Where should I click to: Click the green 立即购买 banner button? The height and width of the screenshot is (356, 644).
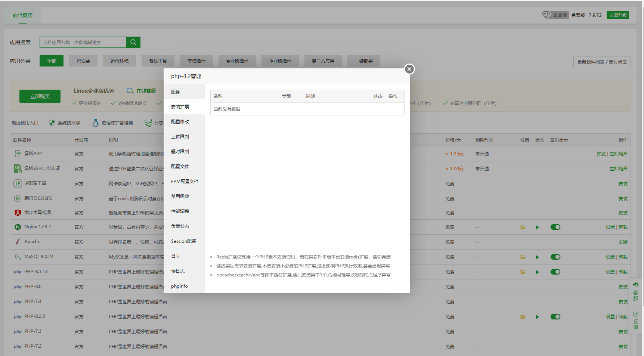click(40, 96)
